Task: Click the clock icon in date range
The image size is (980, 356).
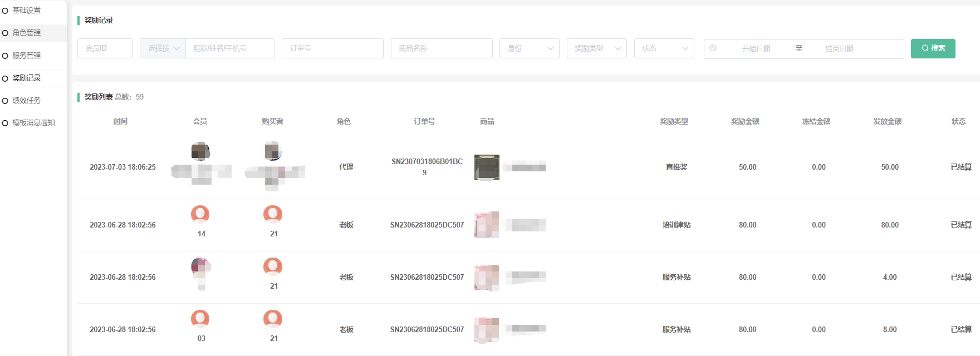Action: pos(713,48)
